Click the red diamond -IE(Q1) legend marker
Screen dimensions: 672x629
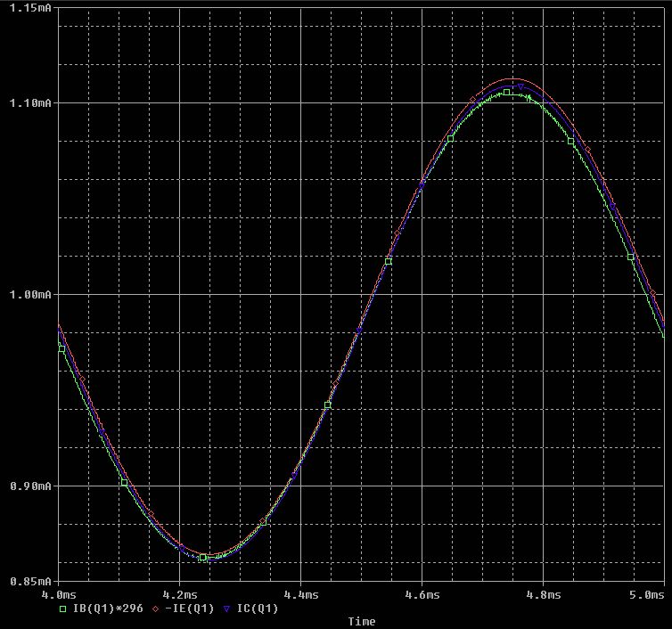[x=156, y=609]
